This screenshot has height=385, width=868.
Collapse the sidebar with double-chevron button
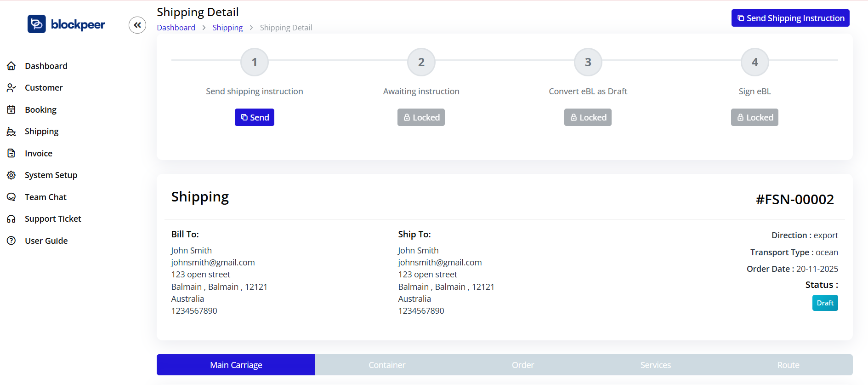click(x=137, y=25)
